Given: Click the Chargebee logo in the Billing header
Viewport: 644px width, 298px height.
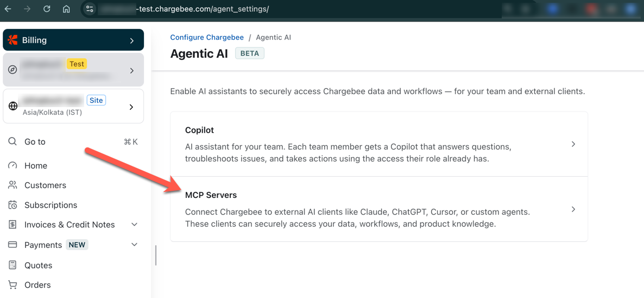Looking at the screenshot, I should tap(13, 40).
